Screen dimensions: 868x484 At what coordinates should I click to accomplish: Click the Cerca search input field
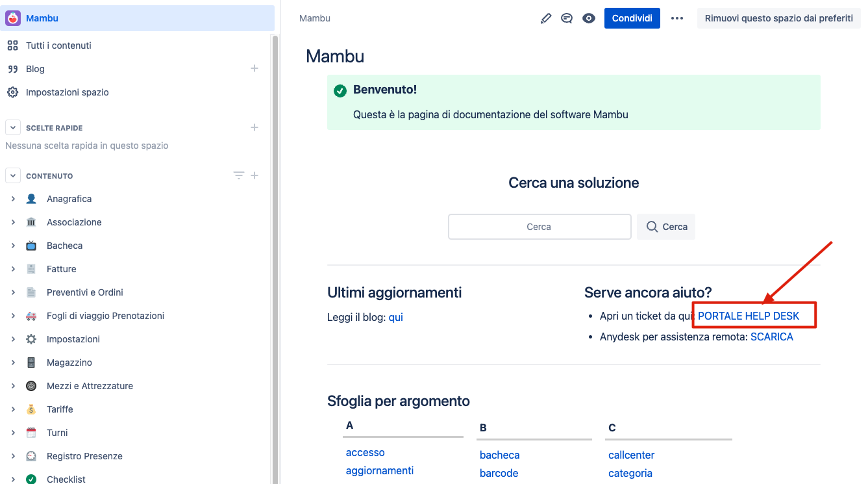pyautogui.click(x=539, y=227)
